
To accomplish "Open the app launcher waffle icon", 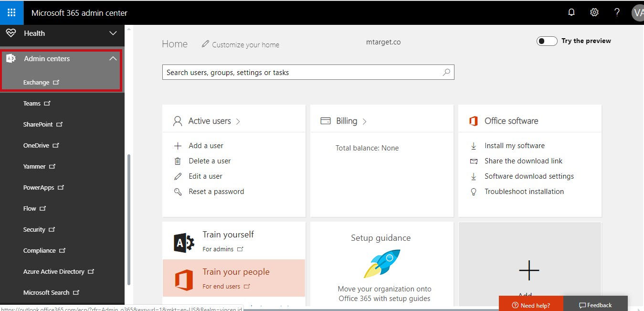I will point(11,12).
